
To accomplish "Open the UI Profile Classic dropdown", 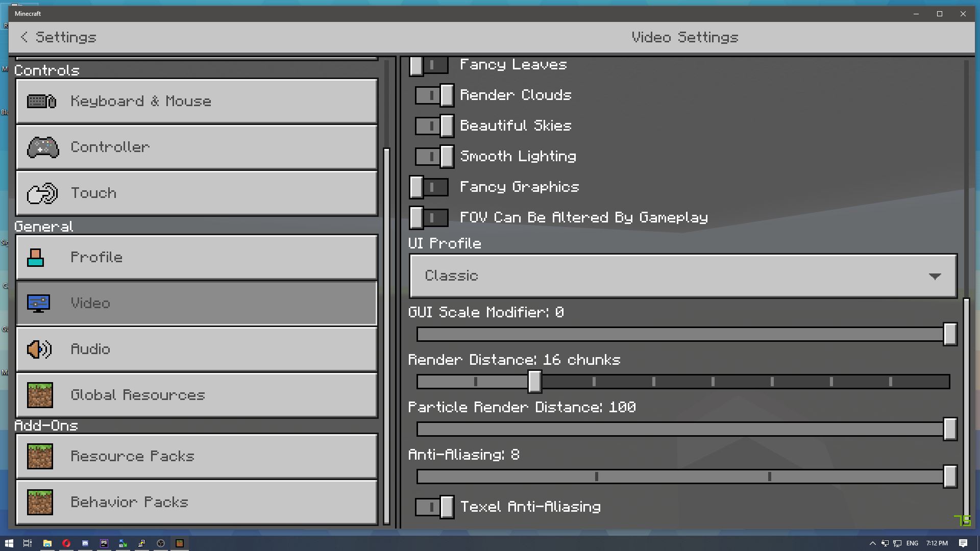I will click(682, 276).
